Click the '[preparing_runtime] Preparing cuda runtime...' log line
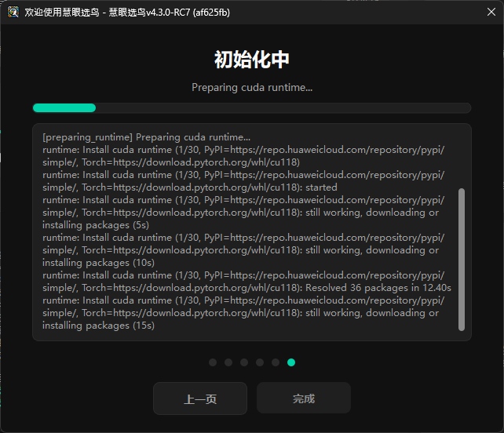 coord(146,137)
